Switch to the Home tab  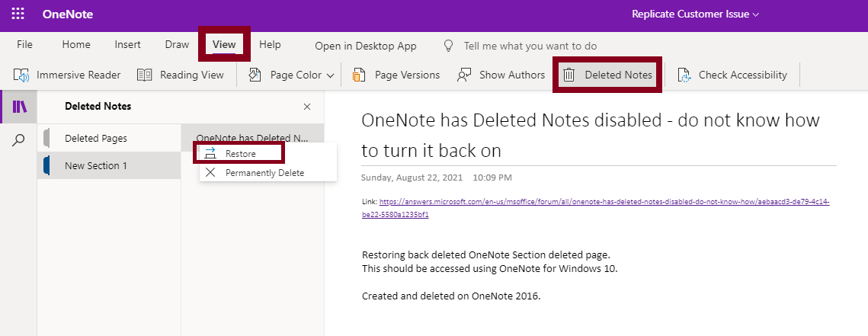click(x=76, y=45)
